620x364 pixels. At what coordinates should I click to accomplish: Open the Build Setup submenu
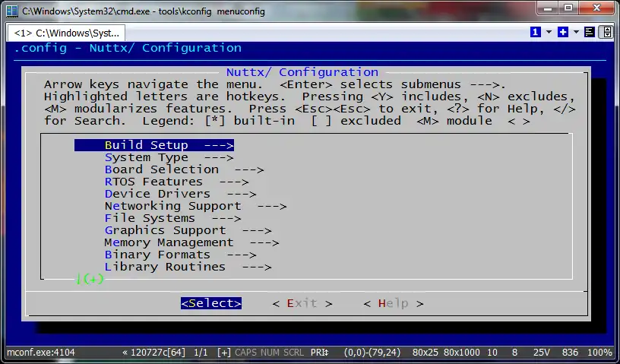[x=154, y=145]
